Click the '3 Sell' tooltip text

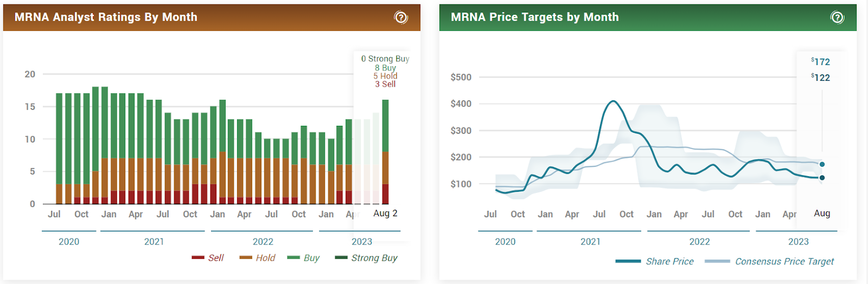pyautogui.click(x=385, y=84)
